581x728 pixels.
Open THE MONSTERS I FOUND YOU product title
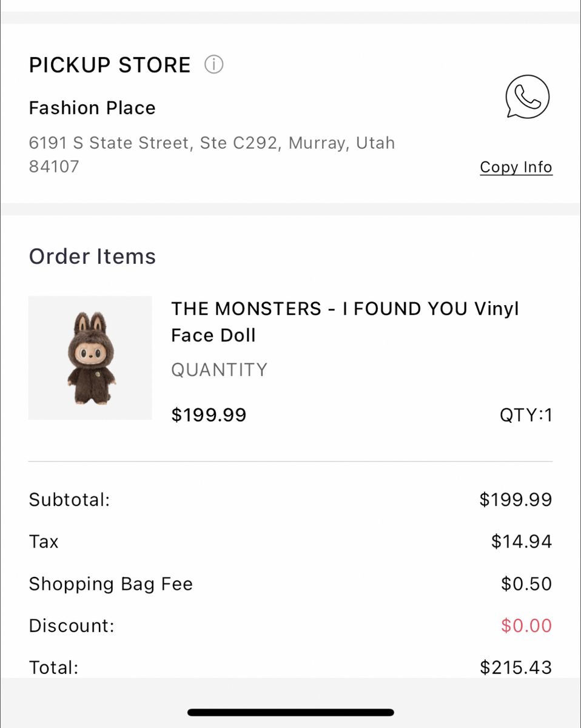(x=344, y=322)
